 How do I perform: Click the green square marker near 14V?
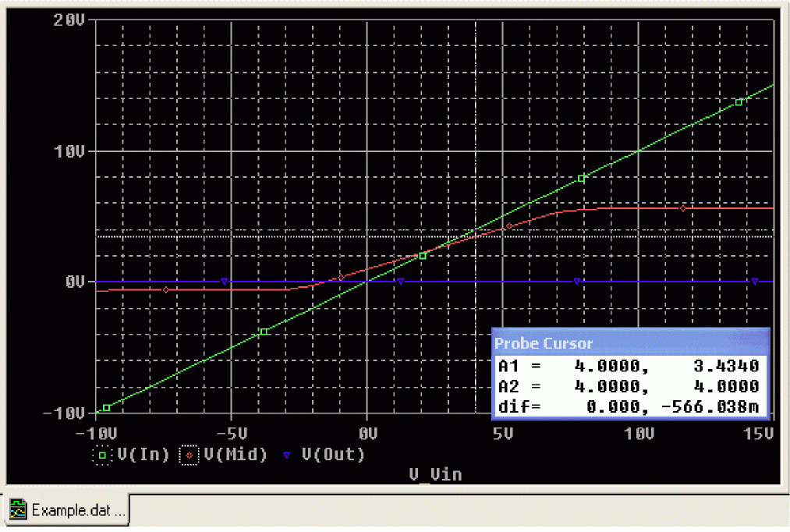[739, 102]
